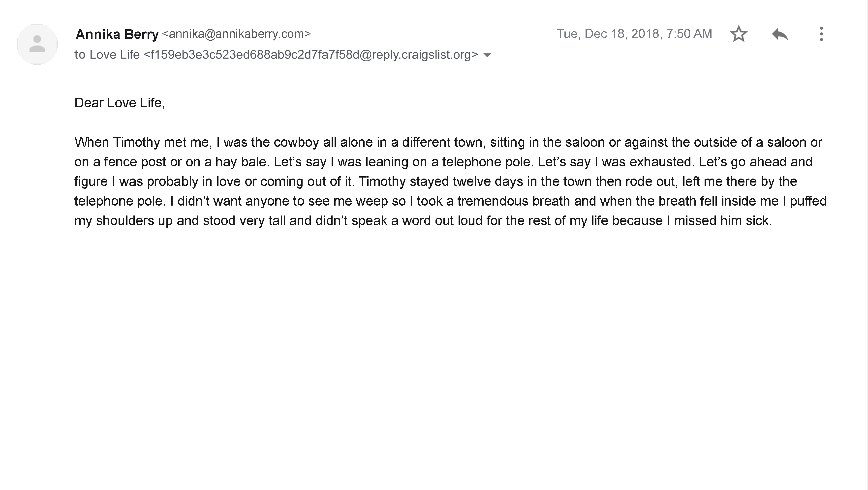Click the sender's gray profile avatar
Viewport: 868px width, 490px height.
(x=37, y=44)
